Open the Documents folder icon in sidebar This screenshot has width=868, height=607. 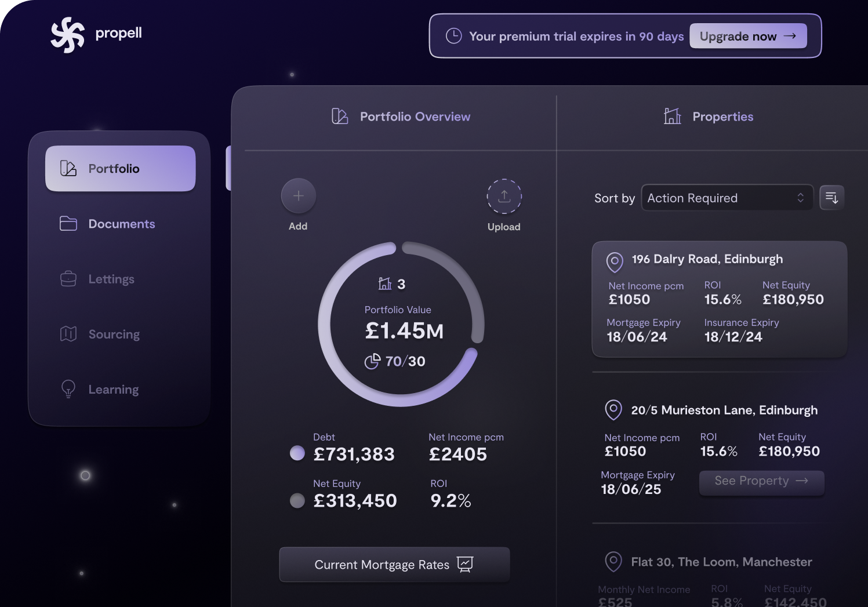[x=68, y=223]
